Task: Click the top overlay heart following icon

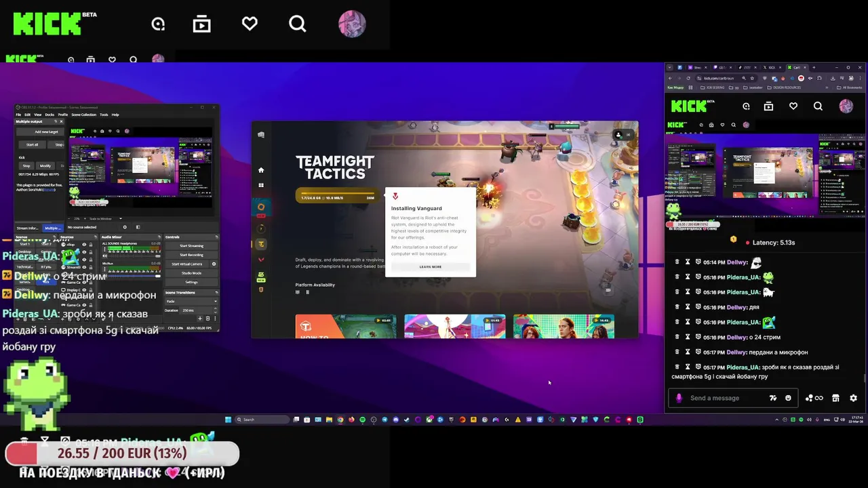Action: pyautogui.click(x=250, y=24)
